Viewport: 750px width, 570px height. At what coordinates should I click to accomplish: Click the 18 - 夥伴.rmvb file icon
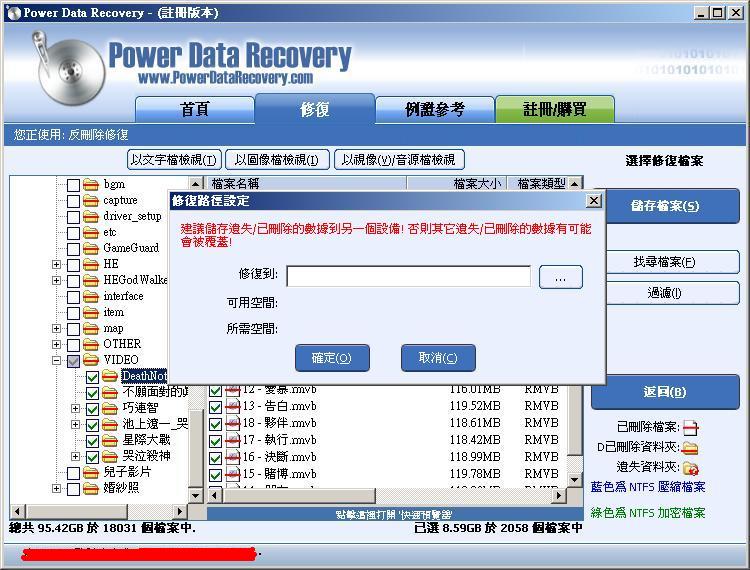tap(232, 423)
